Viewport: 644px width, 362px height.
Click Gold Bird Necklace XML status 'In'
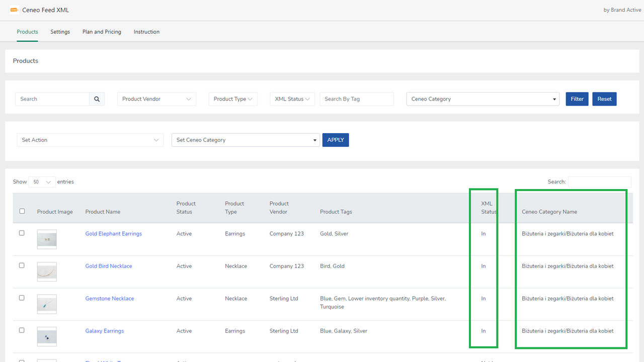coord(484,266)
